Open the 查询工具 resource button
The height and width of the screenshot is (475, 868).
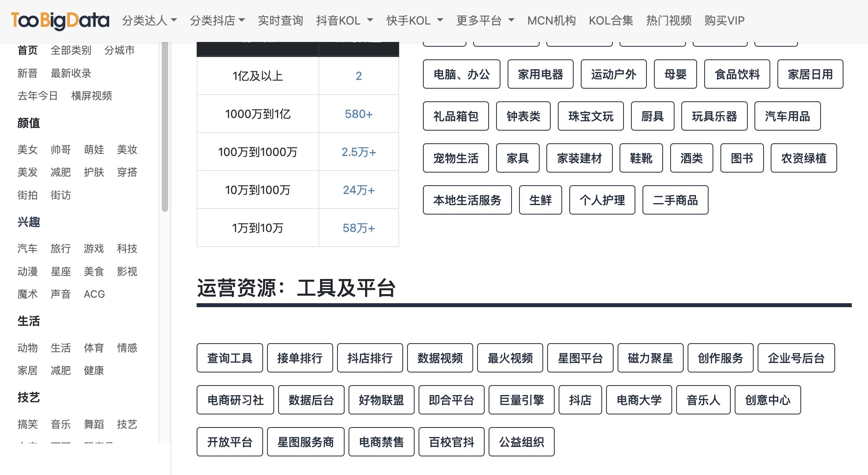(229, 358)
